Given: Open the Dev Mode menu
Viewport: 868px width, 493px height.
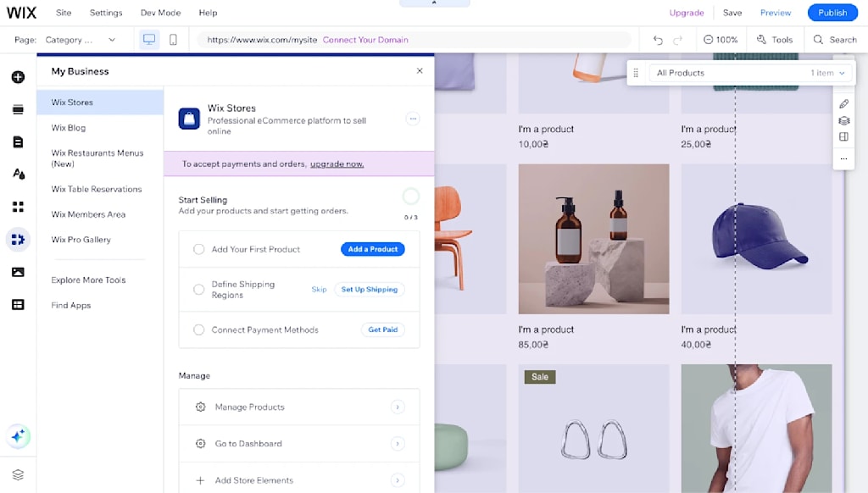Looking at the screenshot, I should (x=160, y=13).
